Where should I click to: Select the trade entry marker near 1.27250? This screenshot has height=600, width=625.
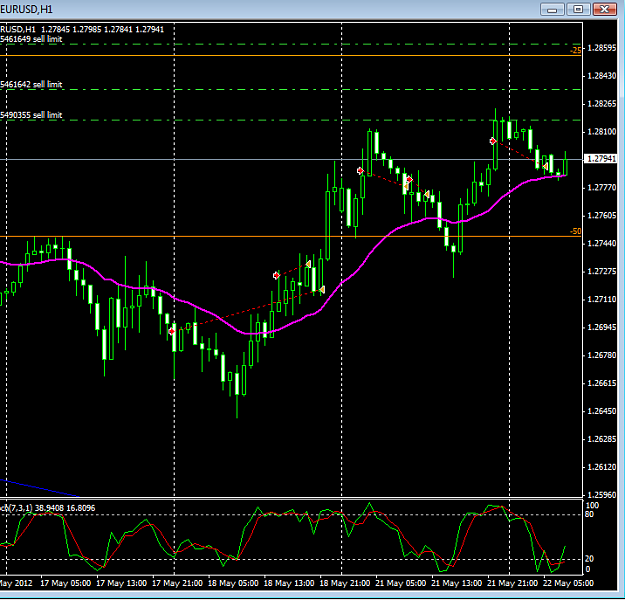tap(276, 275)
